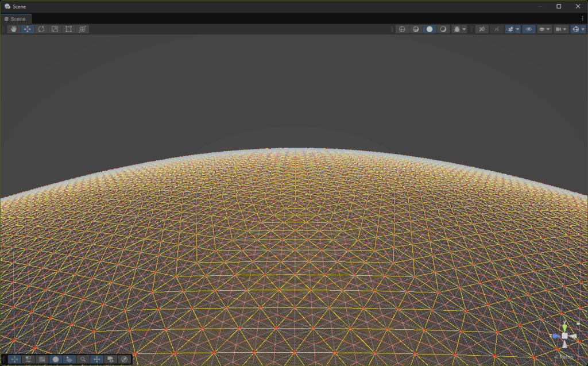This screenshot has width=588, height=366.
Task: Expand the Gizmos dropdown arrow
Action: coord(583,29)
